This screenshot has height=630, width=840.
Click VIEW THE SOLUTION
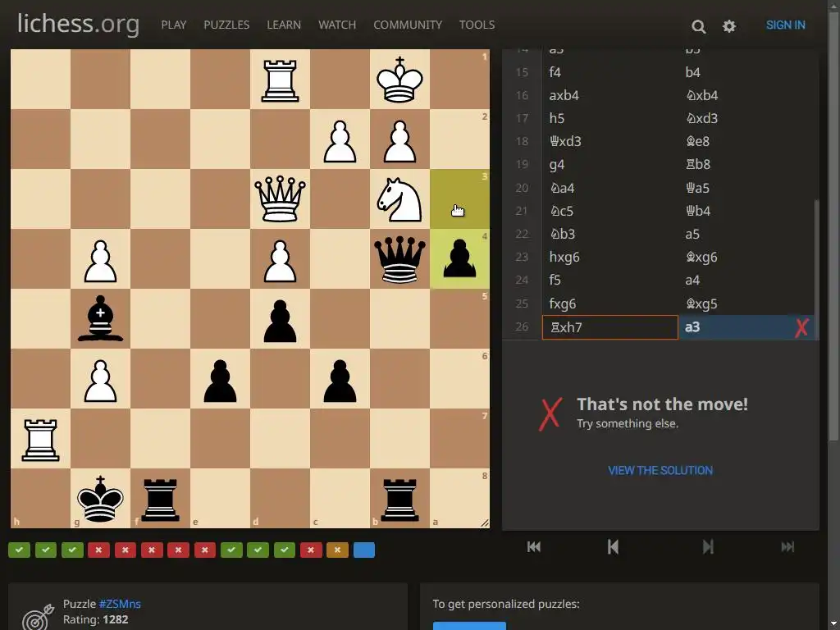tap(660, 470)
